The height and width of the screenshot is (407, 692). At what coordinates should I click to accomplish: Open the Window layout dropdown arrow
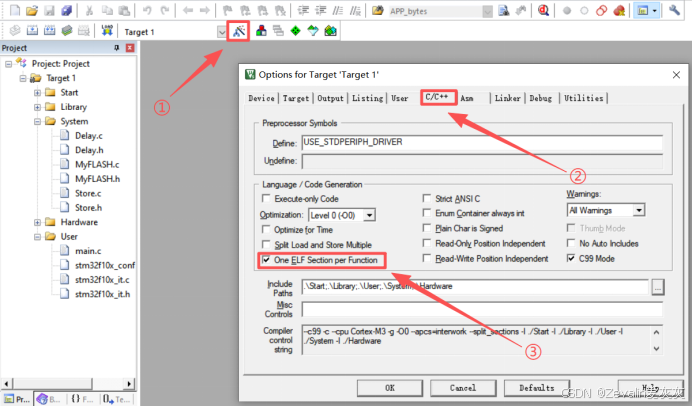pyautogui.click(x=655, y=11)
